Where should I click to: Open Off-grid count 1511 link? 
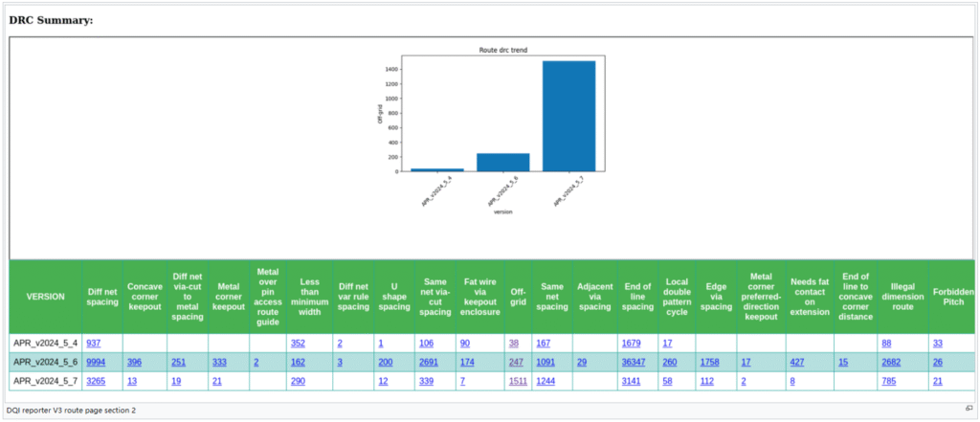[520, 381]
